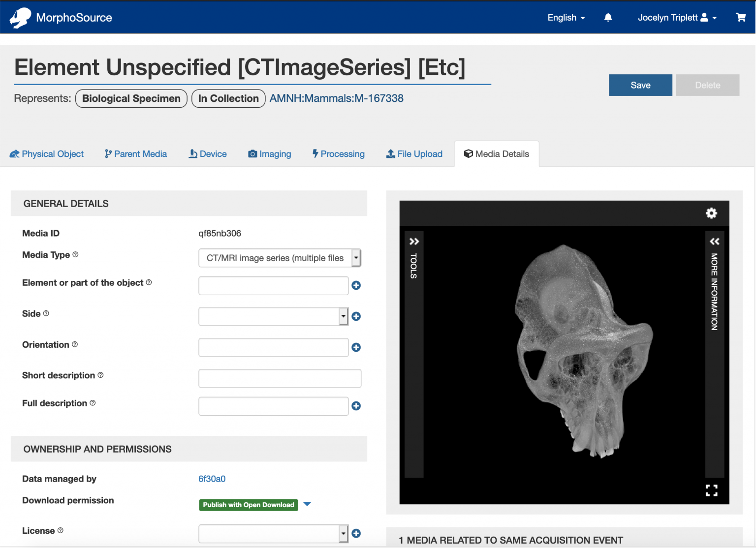Open the Side dropdown
Image resolution: width=756 pixels, height=548 pixels.
343,316
